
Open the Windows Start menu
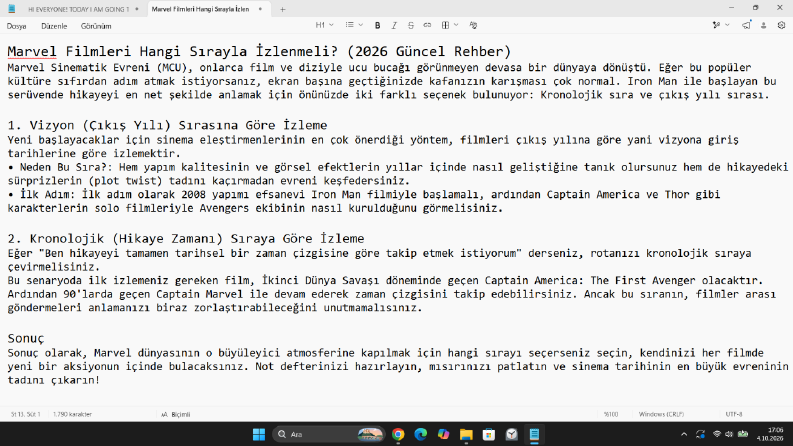click(259, 434)
